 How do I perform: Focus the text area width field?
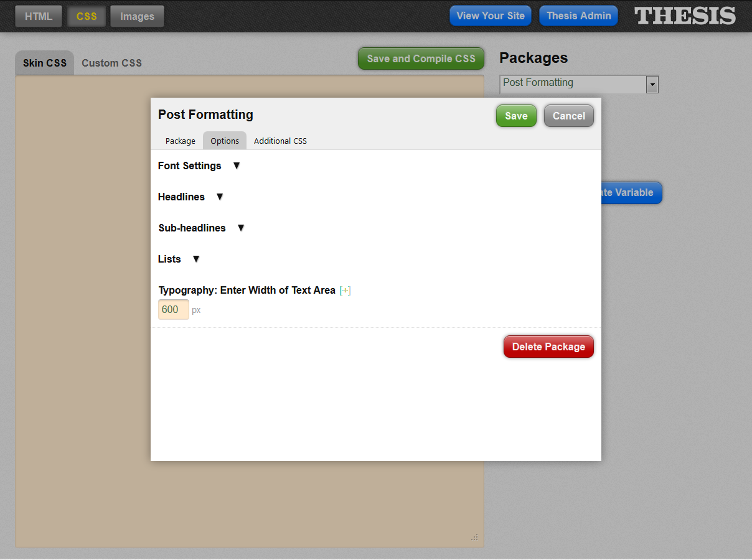point(174,309)
